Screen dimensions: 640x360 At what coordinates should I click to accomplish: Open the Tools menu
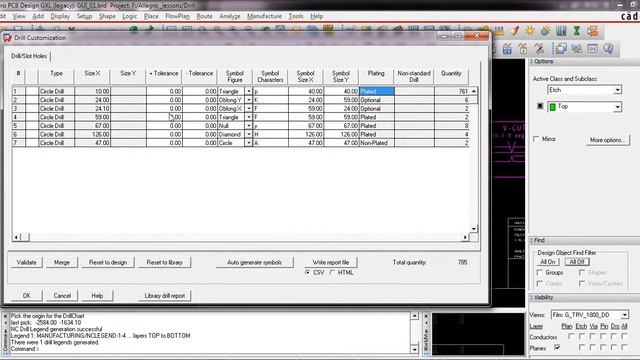[296, 16]
